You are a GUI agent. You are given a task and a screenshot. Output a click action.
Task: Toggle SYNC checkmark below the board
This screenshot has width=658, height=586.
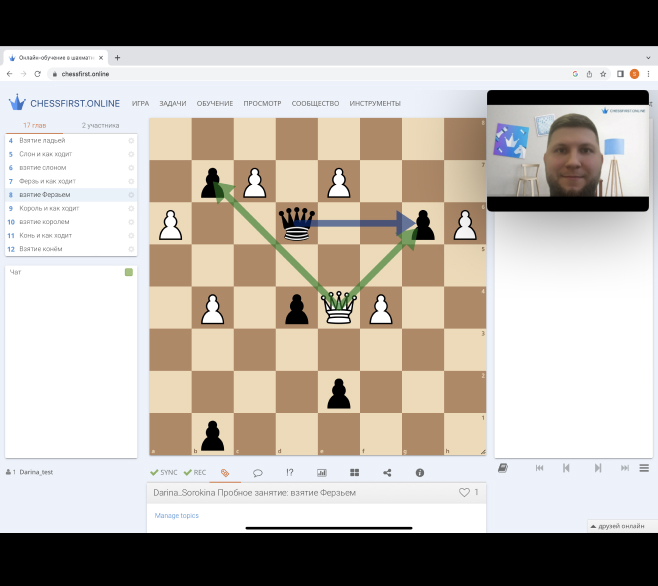coord(163,472)
